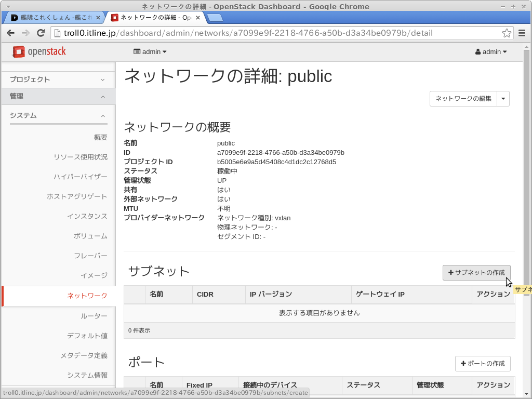
Task: Click the サブネットの作成 button
Action: [x=476, y=273]
